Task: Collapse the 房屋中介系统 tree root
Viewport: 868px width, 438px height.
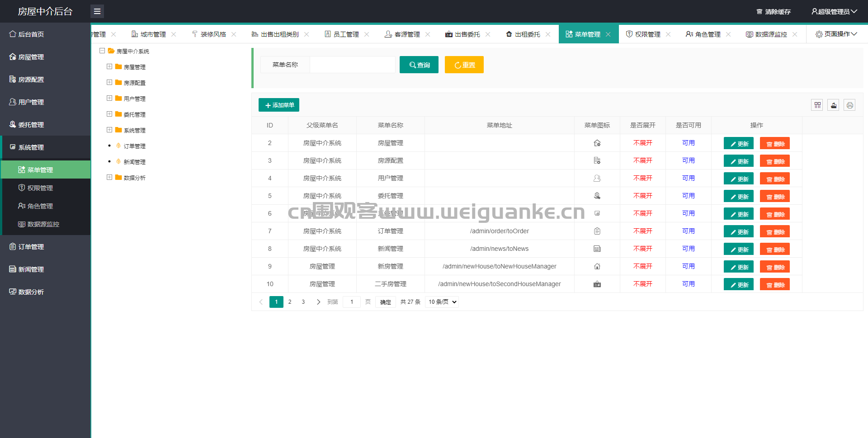Action: coord(102,51)
